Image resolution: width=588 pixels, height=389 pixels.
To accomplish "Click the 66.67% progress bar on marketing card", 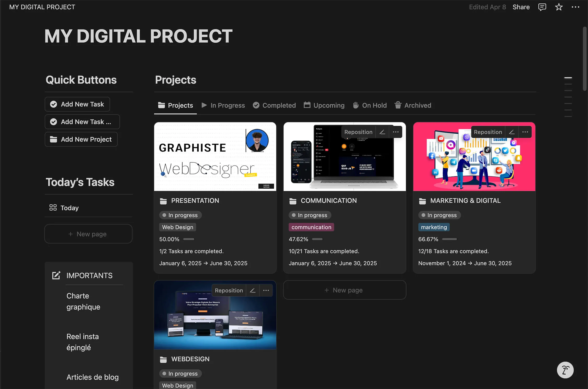I will 449,239.
